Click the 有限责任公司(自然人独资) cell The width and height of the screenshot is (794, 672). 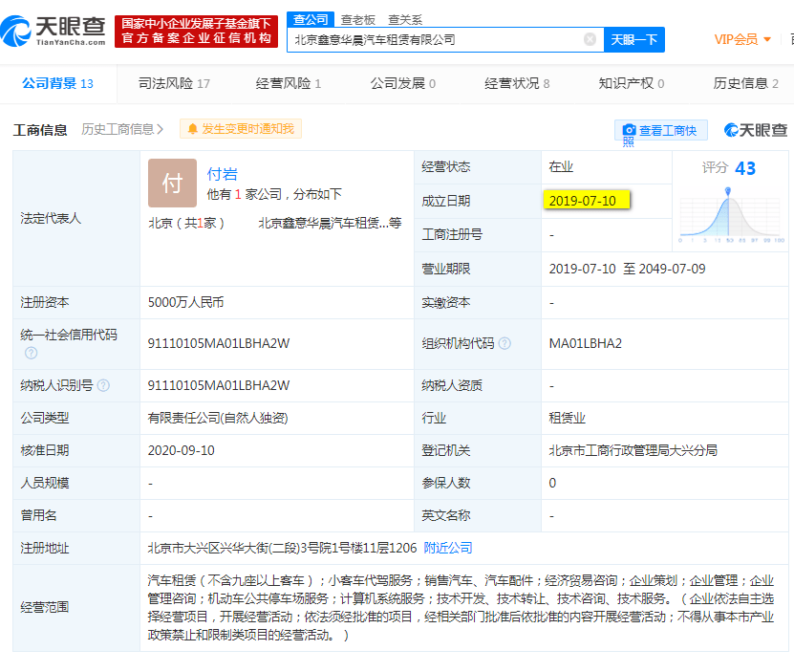click(218, 418)
